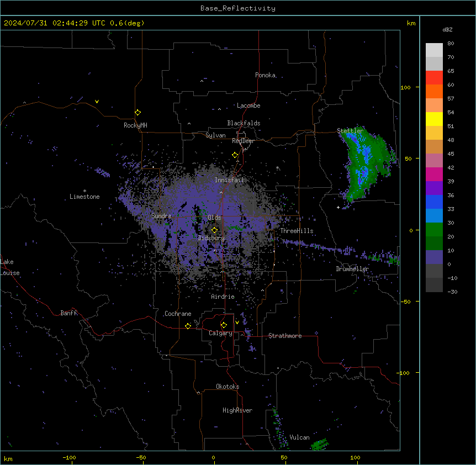Viewport: 476px width, 465px height.
Task: Click the white caret marker west of Ponoka
Action: pyautogui.click(x=202, y=81)
